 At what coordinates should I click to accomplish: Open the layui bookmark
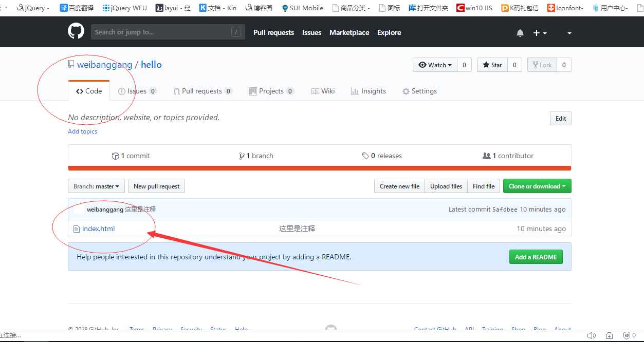coord(173,8)
